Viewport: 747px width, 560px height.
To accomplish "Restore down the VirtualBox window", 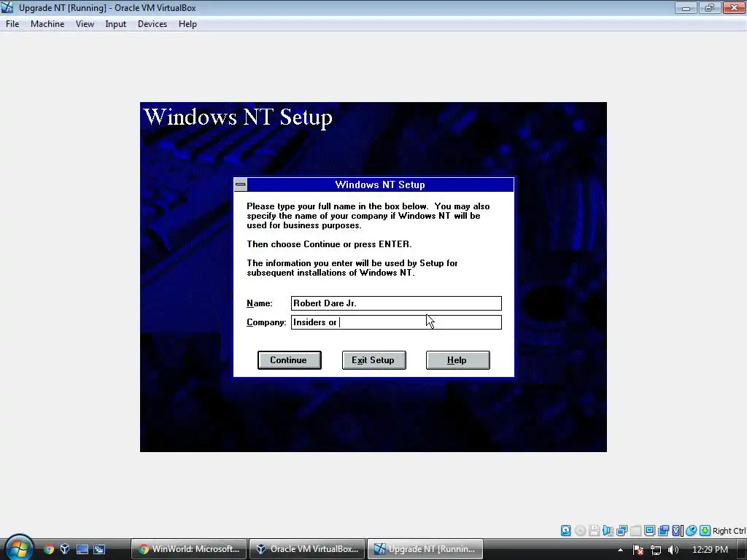I will (x=710, y=7).
